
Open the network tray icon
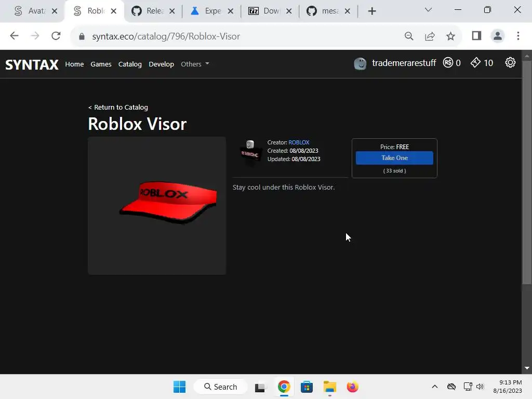pyautogui.click(x=468, y=387)
